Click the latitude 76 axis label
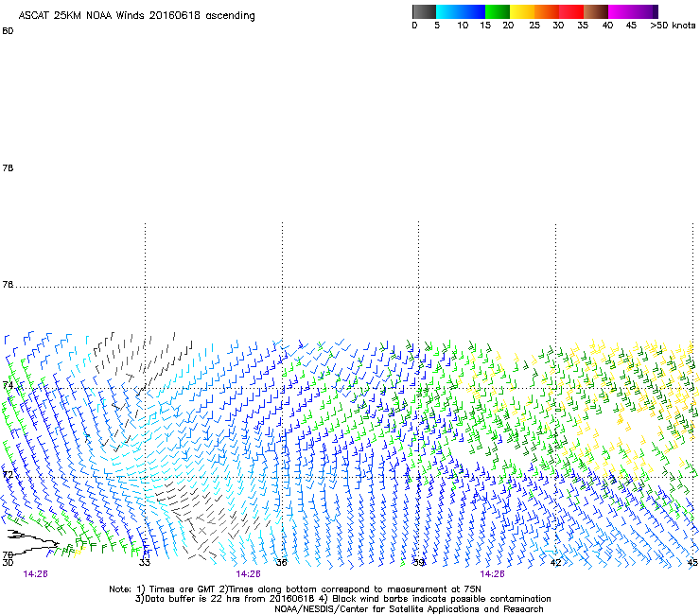Viewport: 700px width, 615px height. pyautogui.click(x=8, y=285)
